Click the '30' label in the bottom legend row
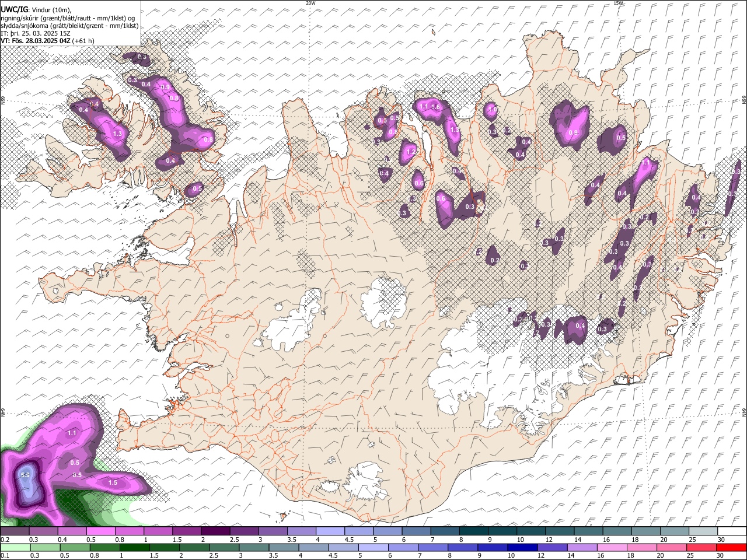Screen dimensions: 747x560 point(720,555)
